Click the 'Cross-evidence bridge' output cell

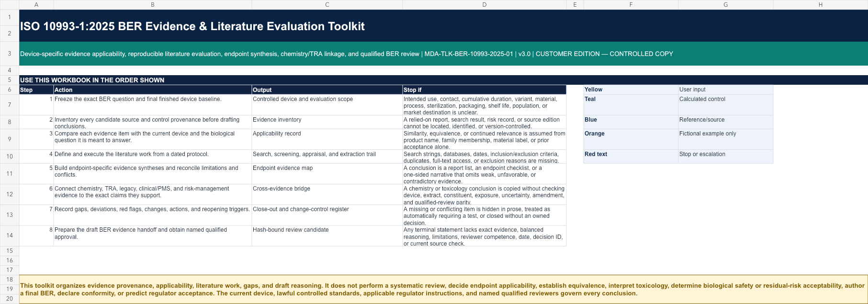(x=327, y=194)
